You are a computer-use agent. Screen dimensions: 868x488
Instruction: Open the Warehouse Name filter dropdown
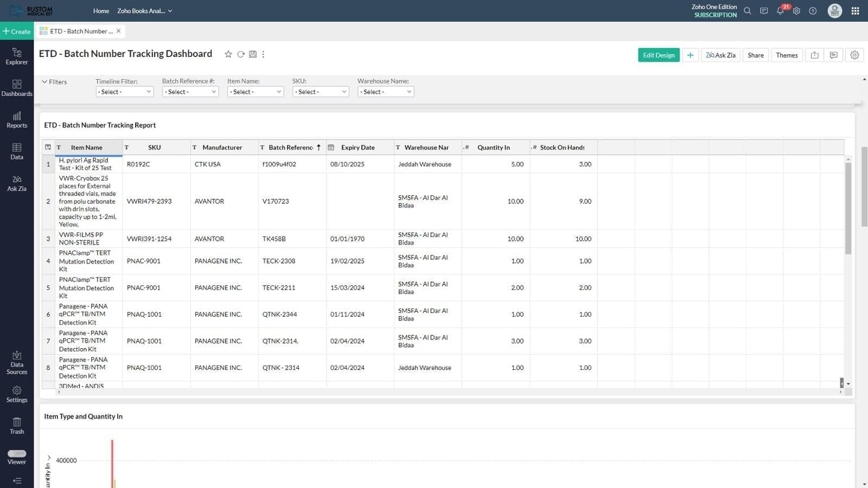click(386, 92)
